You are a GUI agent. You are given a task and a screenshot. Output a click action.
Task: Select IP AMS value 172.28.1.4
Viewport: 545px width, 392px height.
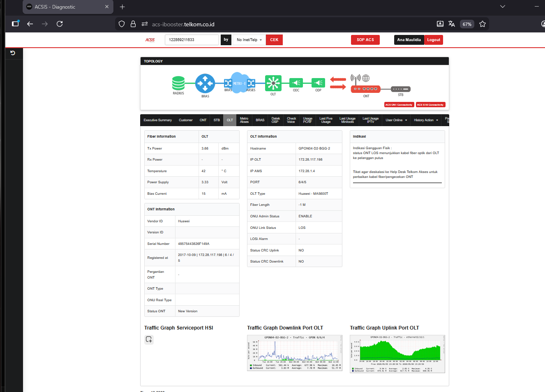[x=307, y=171]
